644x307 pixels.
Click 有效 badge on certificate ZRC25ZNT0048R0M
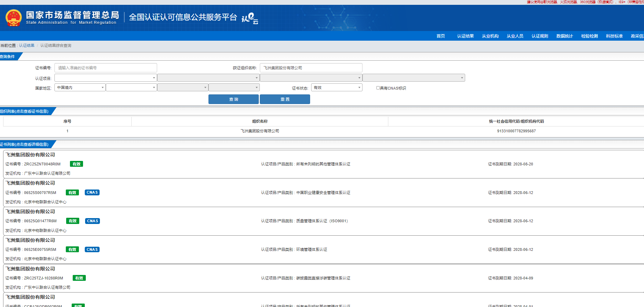point(76,164)
